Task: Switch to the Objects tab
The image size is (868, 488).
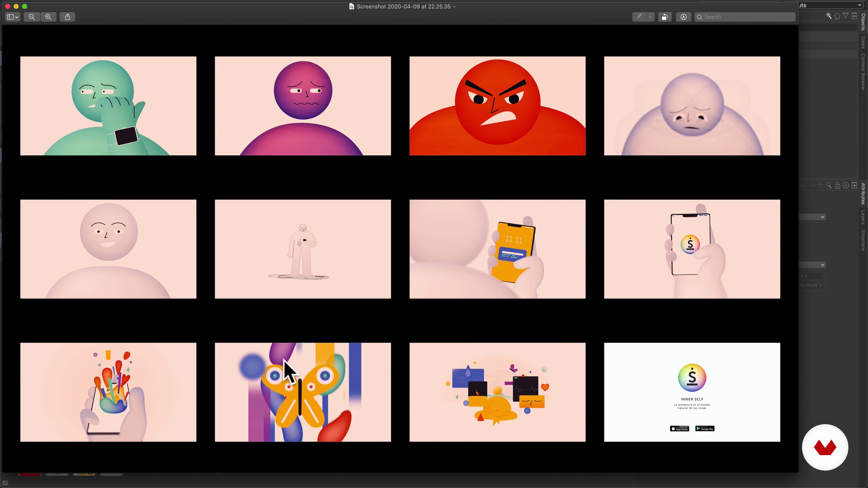Action: (863, 22)
